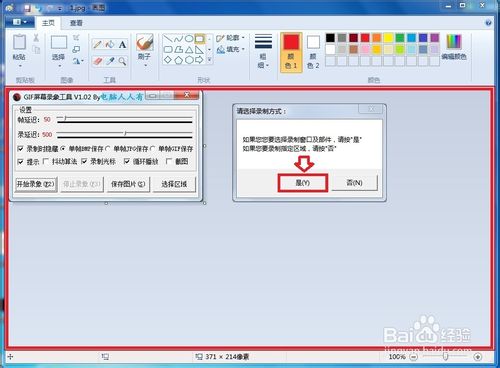This screenshot has width=500, height=368.
Task: Select the Pencil tool in Paint
Action: point(98,44)
